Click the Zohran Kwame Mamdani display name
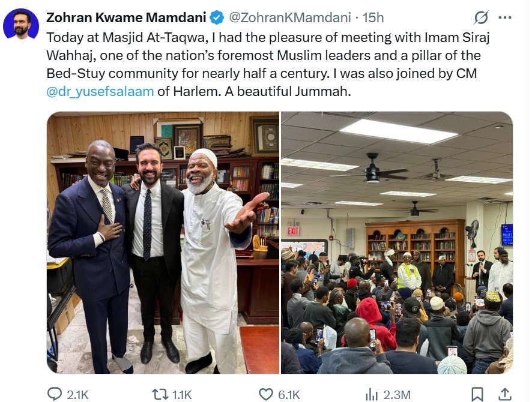This screenshot has width=532, height=402. [x=126, y=17]
